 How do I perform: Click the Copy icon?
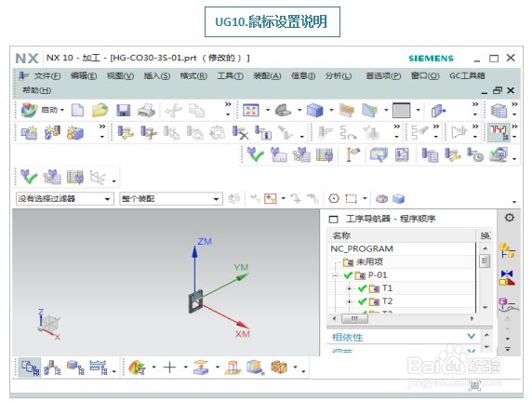196,111
